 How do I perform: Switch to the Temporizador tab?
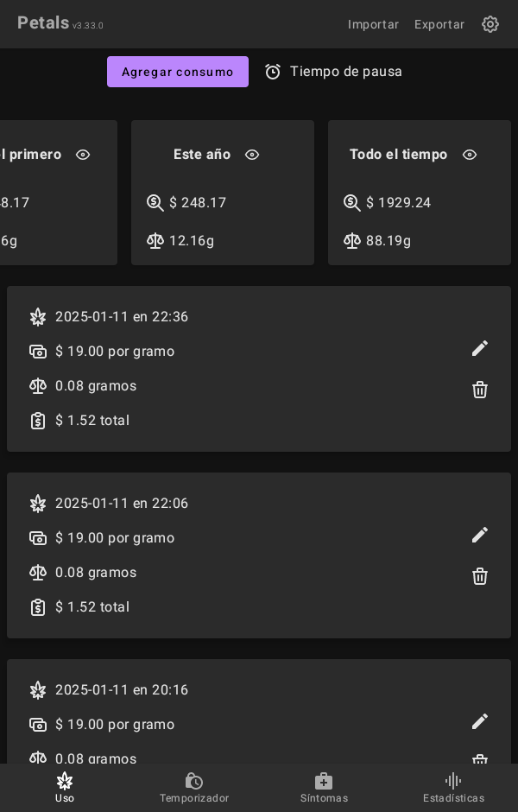194,787
